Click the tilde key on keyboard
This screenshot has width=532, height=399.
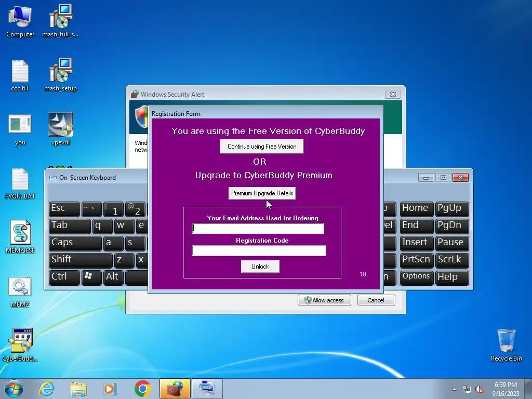click(x=91, y=209)
